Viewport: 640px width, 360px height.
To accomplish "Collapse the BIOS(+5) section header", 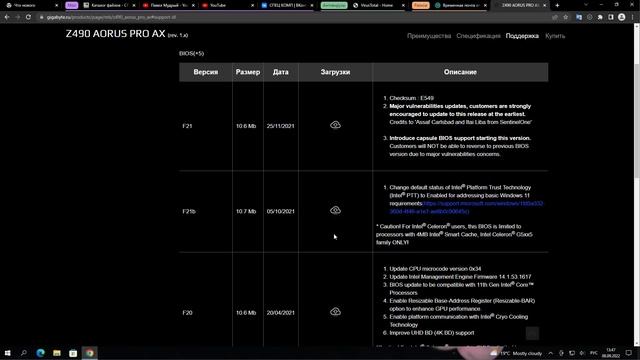I will (x=191, y=53).
